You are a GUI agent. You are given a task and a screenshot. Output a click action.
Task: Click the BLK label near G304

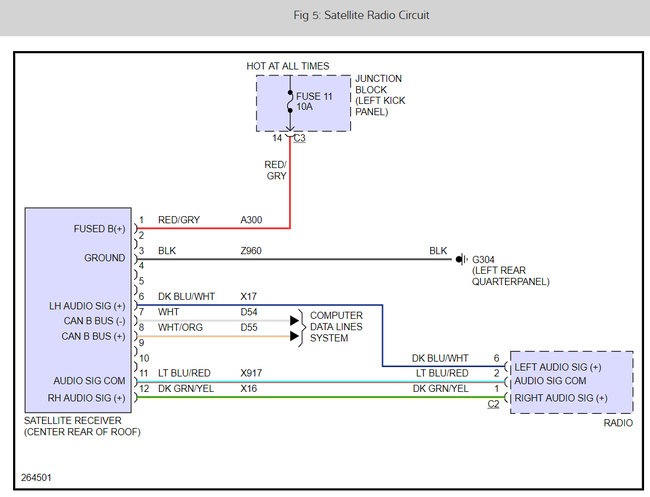(x=438, y=250)
